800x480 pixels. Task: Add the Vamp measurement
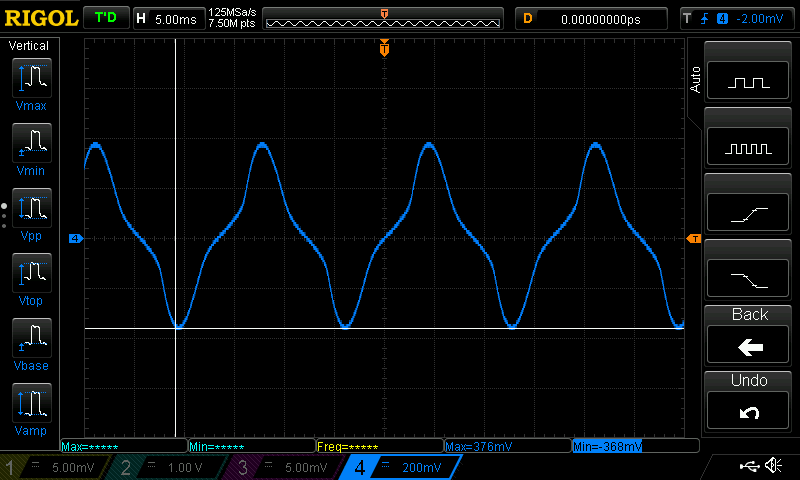(x=31, y=408)
